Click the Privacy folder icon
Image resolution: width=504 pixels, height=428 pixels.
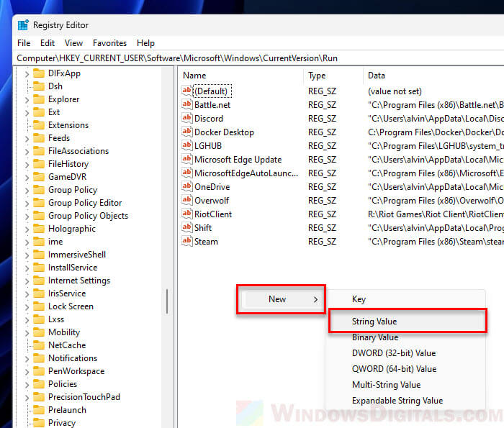39,423
